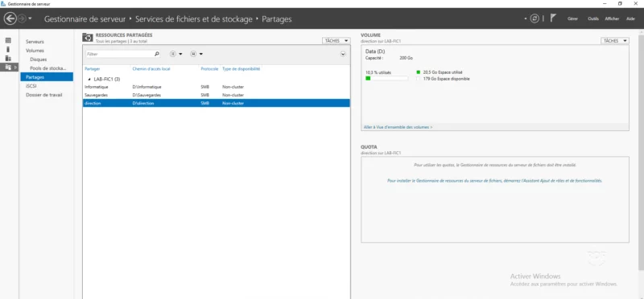Expand the filter criteria chevron
The image size is (644, 299).
344,54
